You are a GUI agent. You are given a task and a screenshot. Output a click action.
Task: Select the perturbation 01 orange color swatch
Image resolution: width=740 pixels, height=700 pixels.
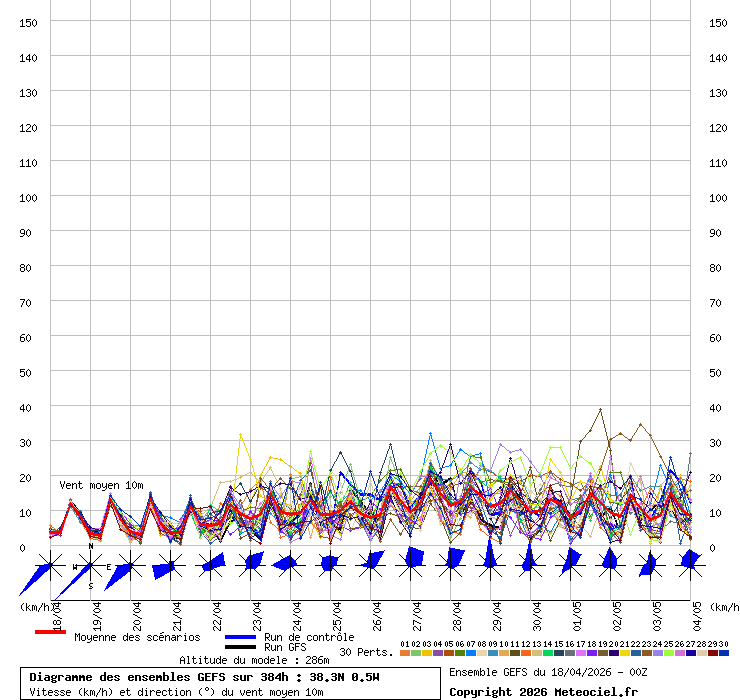405,653
